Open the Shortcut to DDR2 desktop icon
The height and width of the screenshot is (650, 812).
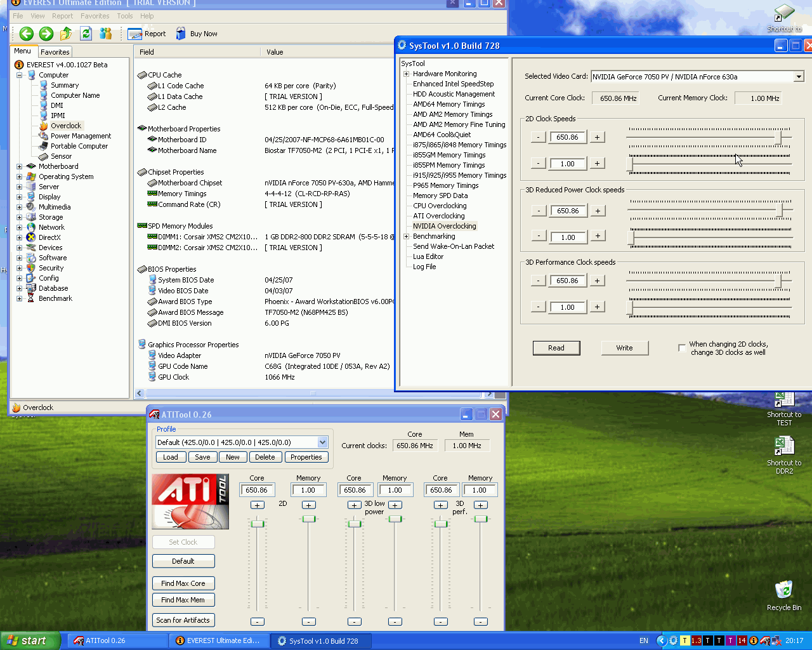pyautogui.click(x=784, y=455)
